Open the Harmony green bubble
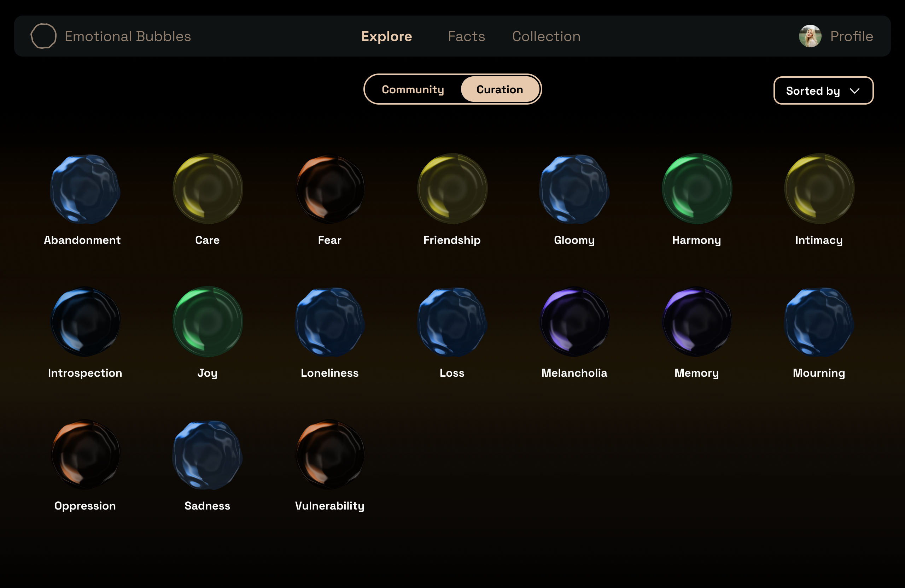Viewport: 905px width, 588px height. (697, 189)
